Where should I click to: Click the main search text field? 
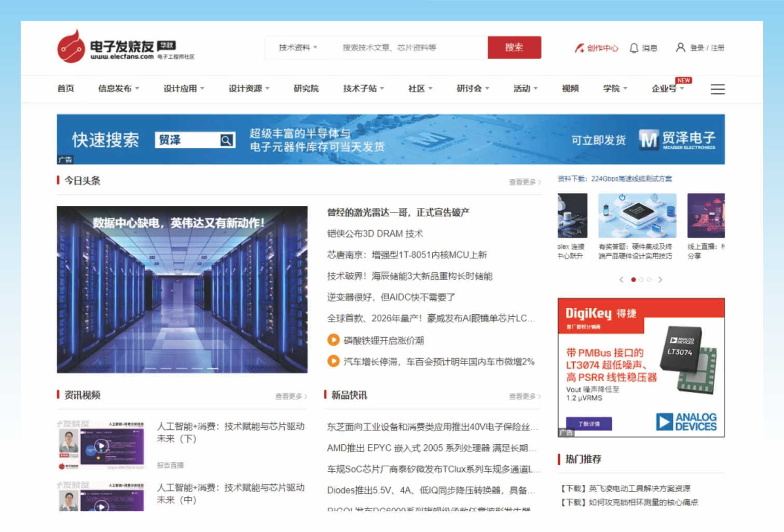point(410,48)
